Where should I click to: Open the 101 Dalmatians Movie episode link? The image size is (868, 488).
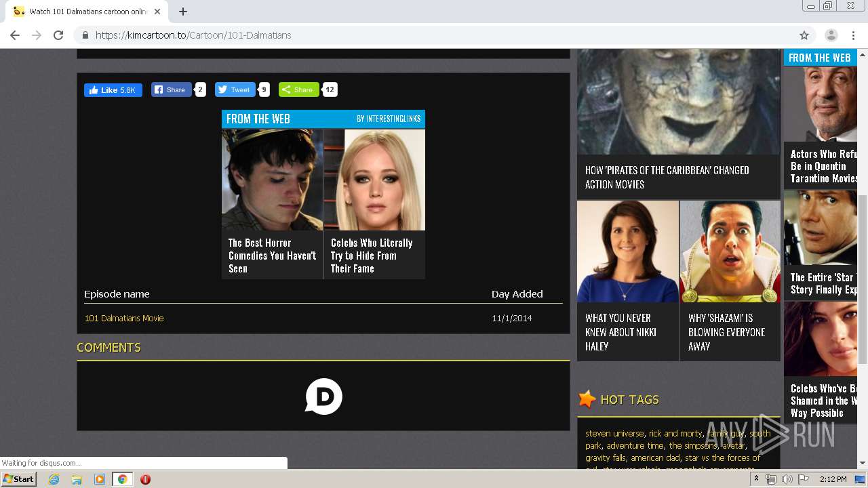[x=124, y=318]
